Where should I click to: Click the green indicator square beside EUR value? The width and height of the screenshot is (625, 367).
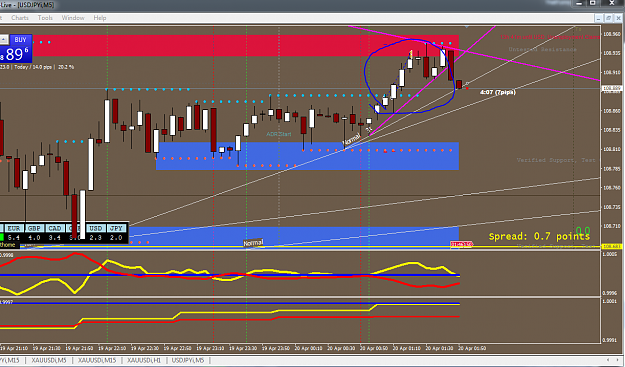2,237
